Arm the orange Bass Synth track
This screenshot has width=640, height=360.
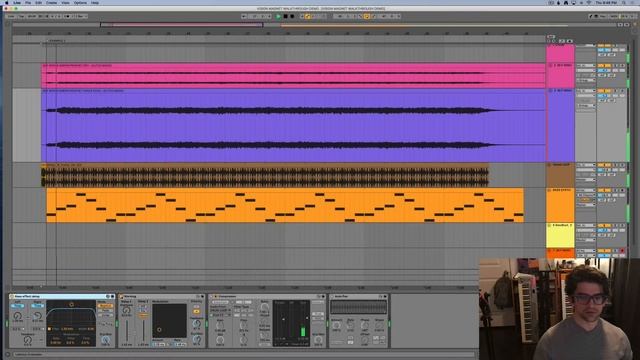tap(622, 190)
